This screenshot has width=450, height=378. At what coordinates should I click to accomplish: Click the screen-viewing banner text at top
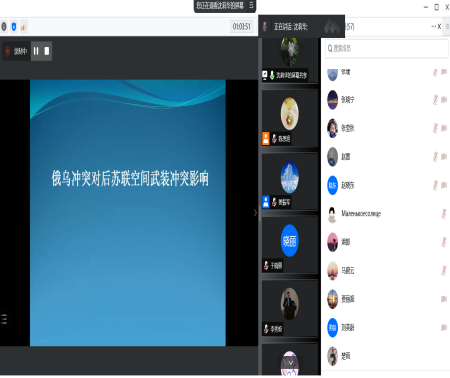tap(220, 5)
